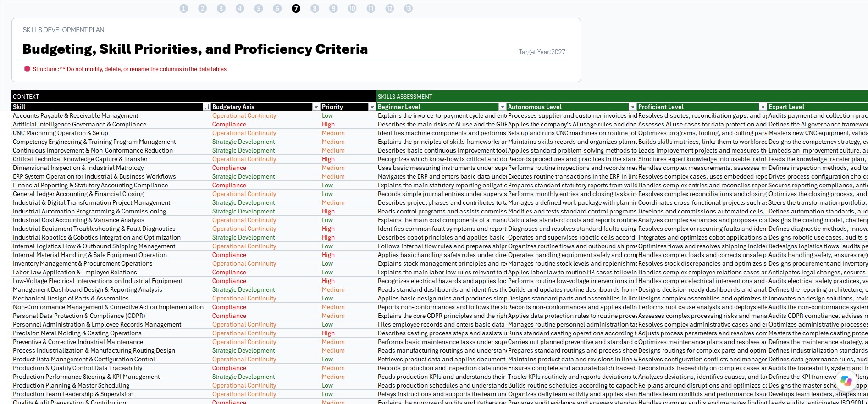Go to step 13 navigation circle
The image size is (868, 404).
pyautogui.click(x=408, y=9)
